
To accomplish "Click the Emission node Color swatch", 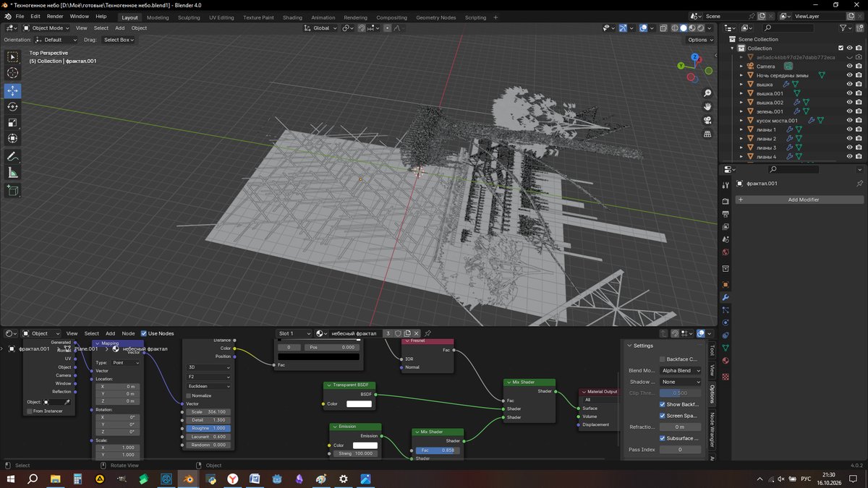I will 365,445.
